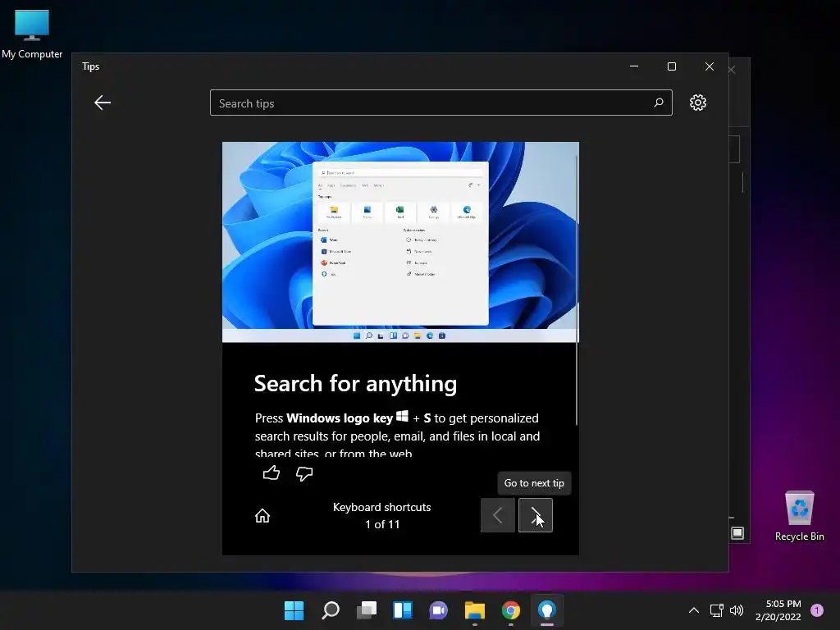This screenshot has width=840, height=630.
Task: Click the magnifier icon in Search tips
Action: coord(659,103)
